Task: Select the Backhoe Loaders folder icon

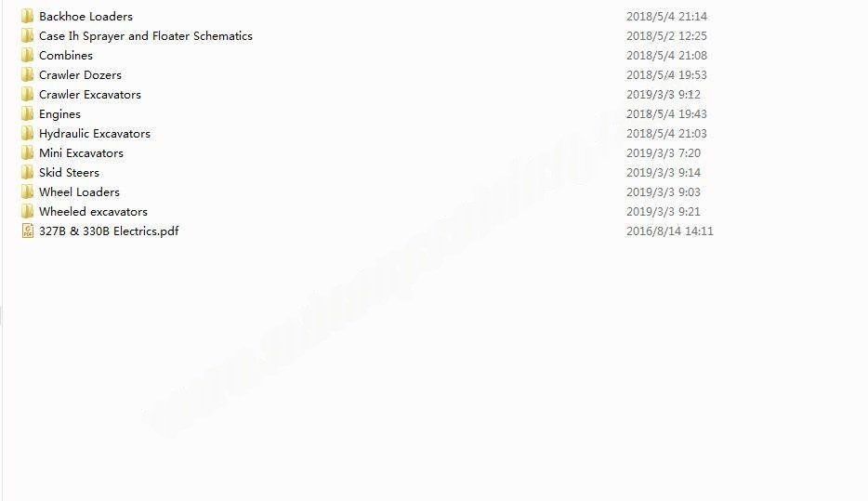Action: pyautogui.click(x=27, y=16)
